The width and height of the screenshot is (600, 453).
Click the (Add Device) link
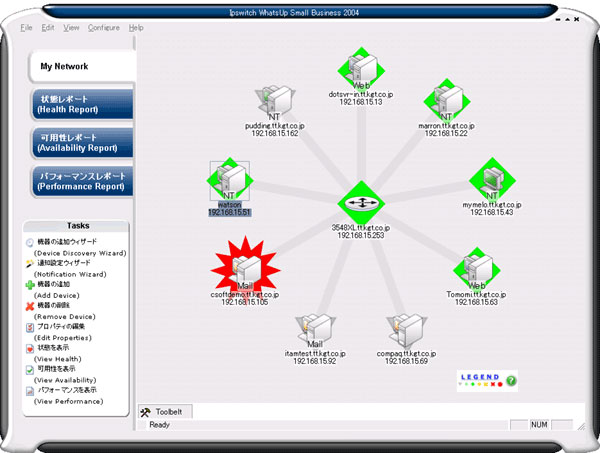click(x=57, y=295)
